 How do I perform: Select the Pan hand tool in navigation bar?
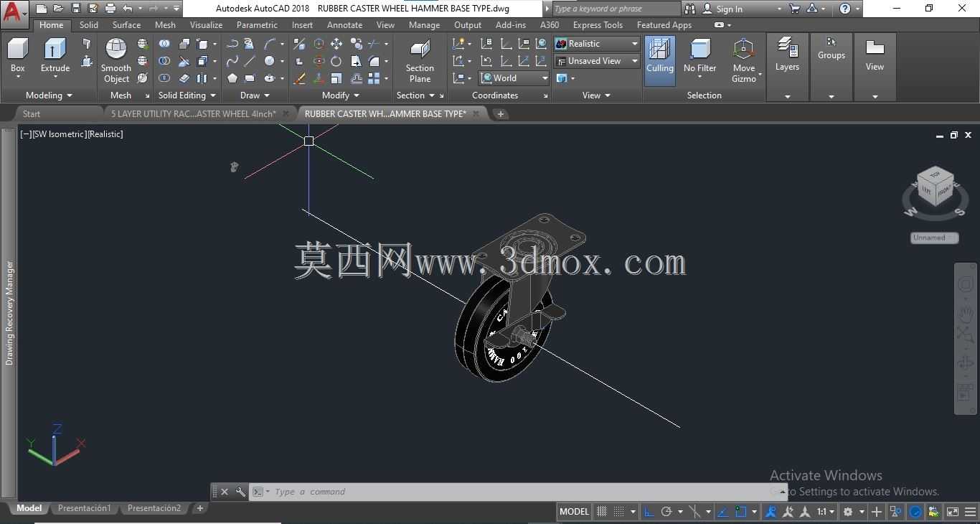tap(966, 314)
